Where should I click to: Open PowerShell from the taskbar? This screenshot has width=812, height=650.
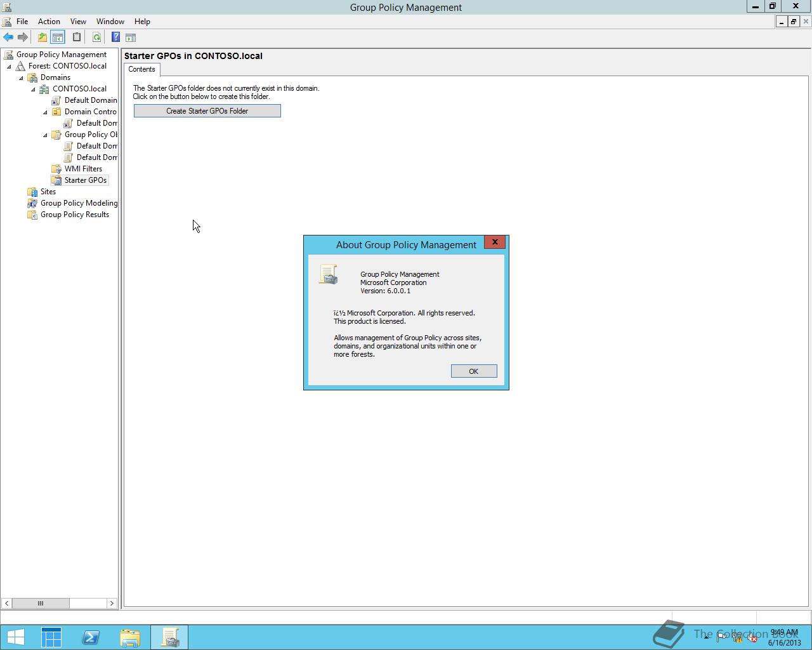91,637
